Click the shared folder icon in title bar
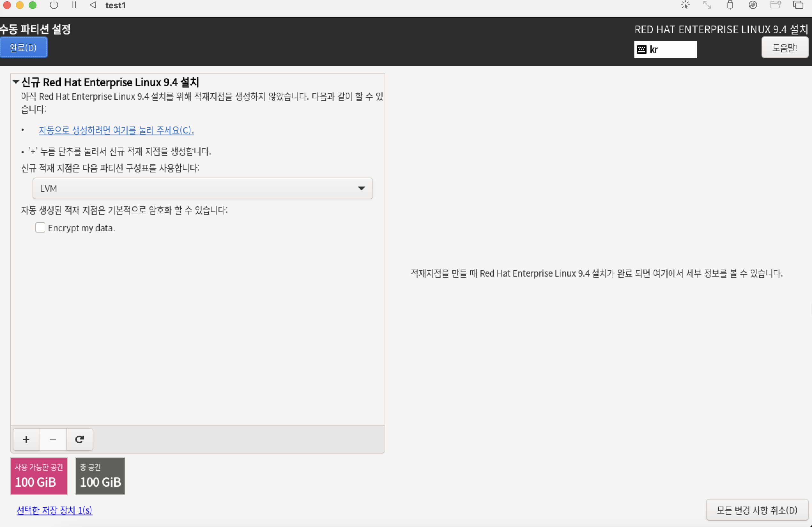 776,5
